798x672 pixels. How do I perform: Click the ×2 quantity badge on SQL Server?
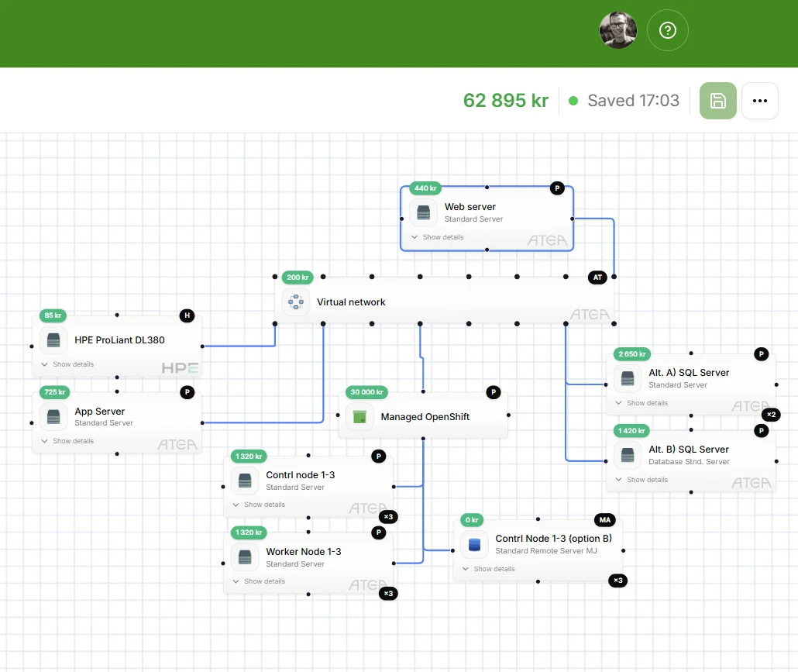(771, 415)
